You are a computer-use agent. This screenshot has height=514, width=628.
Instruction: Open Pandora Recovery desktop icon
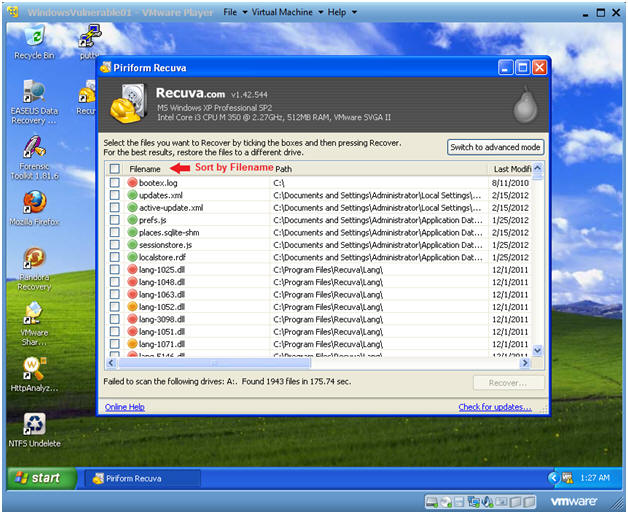tap(34, 269)
